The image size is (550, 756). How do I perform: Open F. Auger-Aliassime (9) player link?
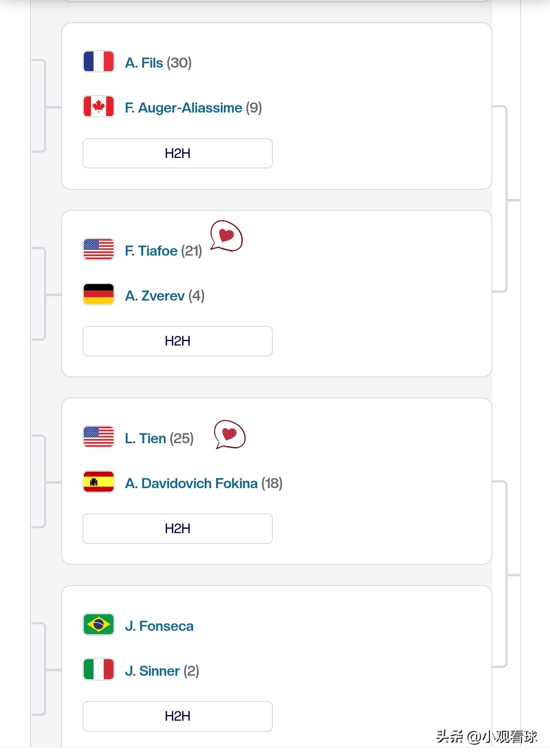point(193,108)
